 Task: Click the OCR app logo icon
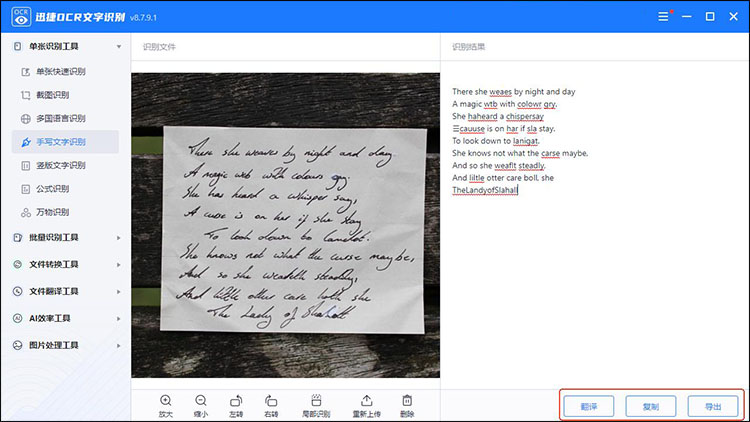(21, 17)
